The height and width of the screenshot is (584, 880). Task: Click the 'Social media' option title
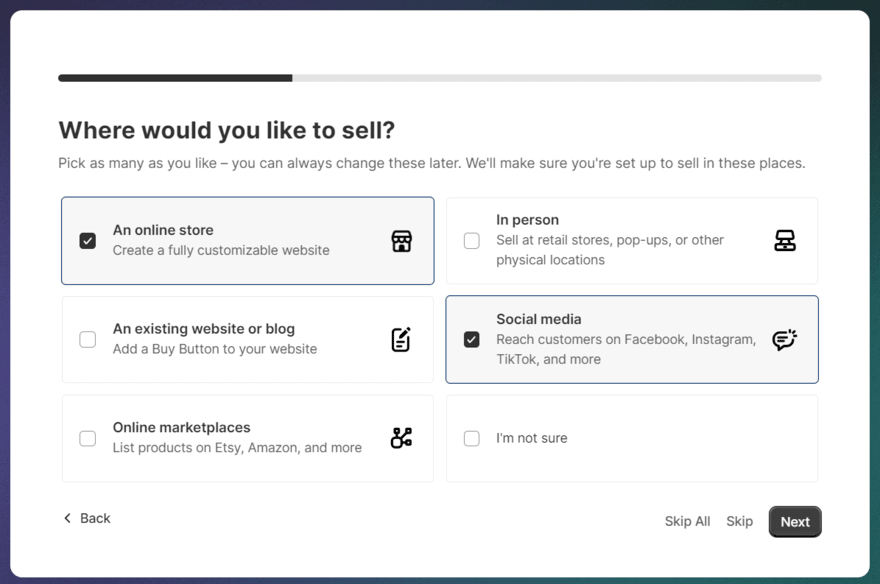(538, 319)
